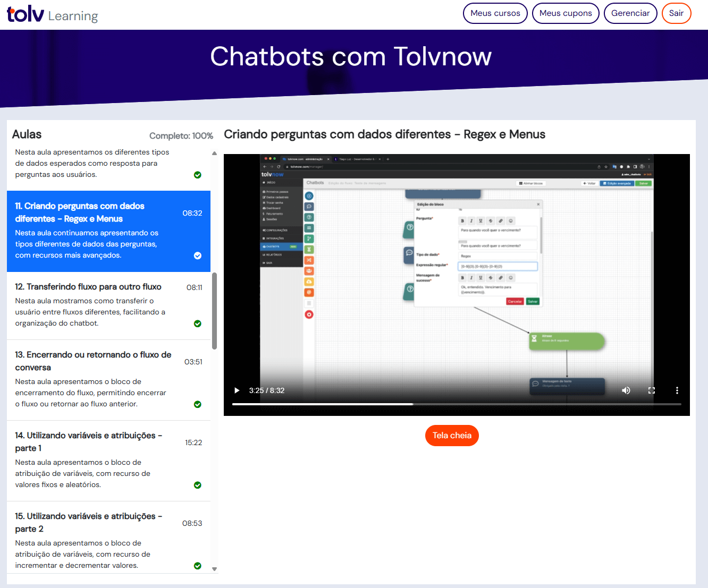Screen dimensions: 708x588
Task: Mute the video volume
Action: coord(626,390)
